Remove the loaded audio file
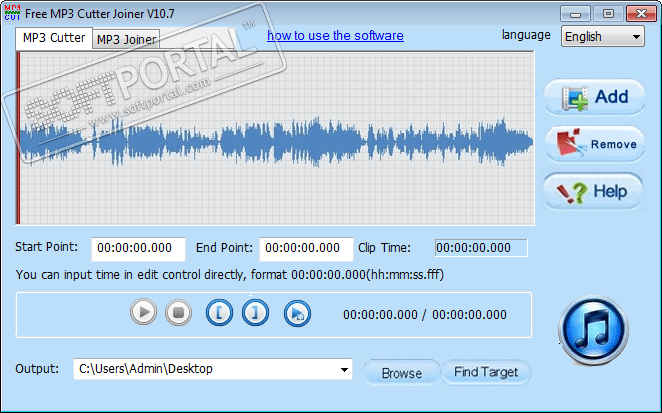This screenshot has height=413, width=662. click(x=593, y=144)
